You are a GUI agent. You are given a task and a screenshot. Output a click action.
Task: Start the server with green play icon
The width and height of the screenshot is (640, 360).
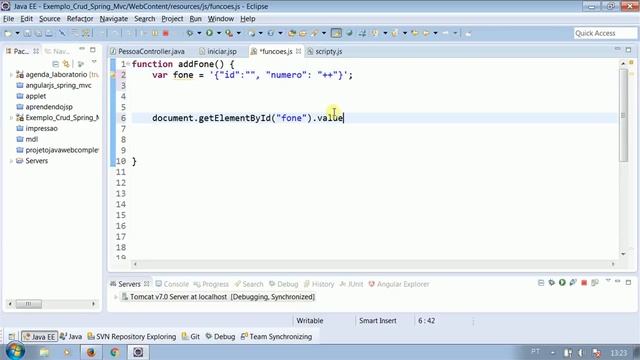[x=562, y=282]
